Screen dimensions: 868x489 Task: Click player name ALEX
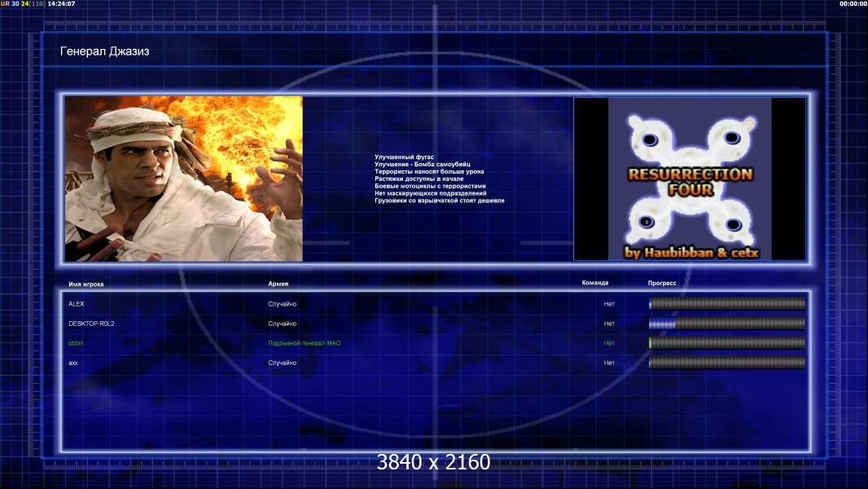click(x=77, y=304)
